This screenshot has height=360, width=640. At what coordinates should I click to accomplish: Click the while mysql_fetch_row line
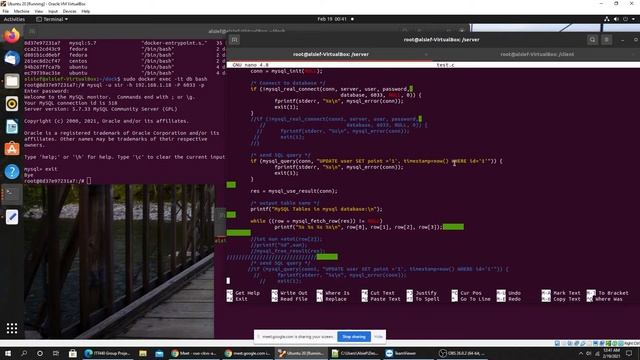[x=316, y=221]
